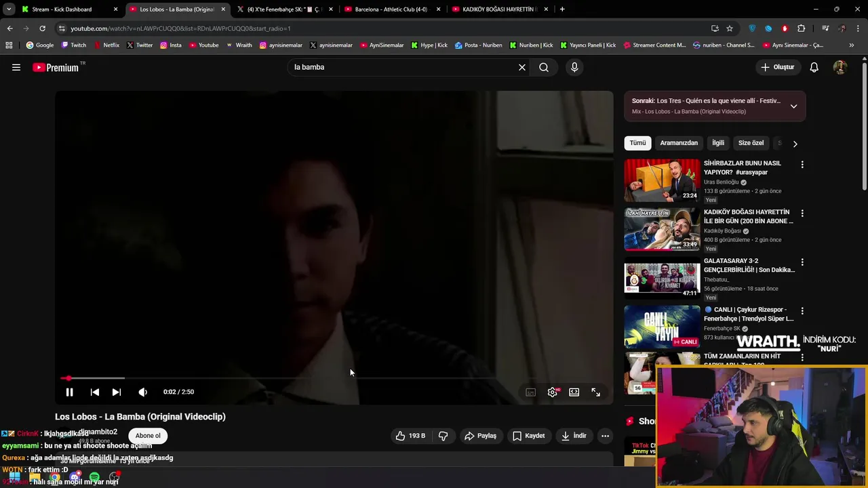Clear the search box with the X
This screenshot has height=488, width=868.
click(x=522, y=67)
